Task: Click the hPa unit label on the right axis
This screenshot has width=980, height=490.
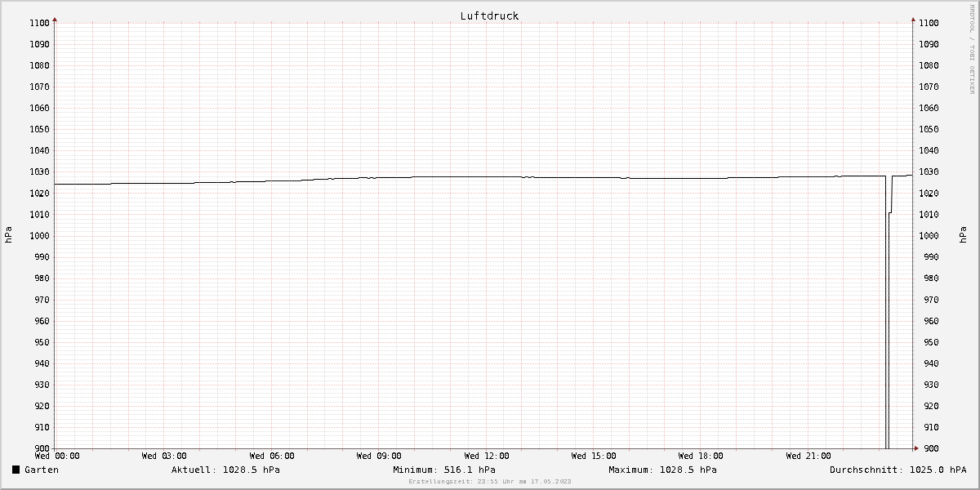Action: point(964,235)
